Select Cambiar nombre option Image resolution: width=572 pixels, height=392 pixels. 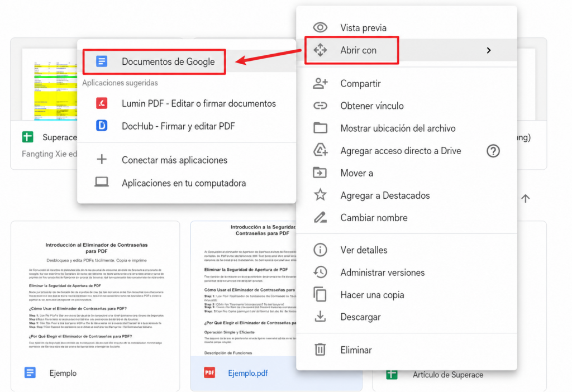tap(407, 218)
